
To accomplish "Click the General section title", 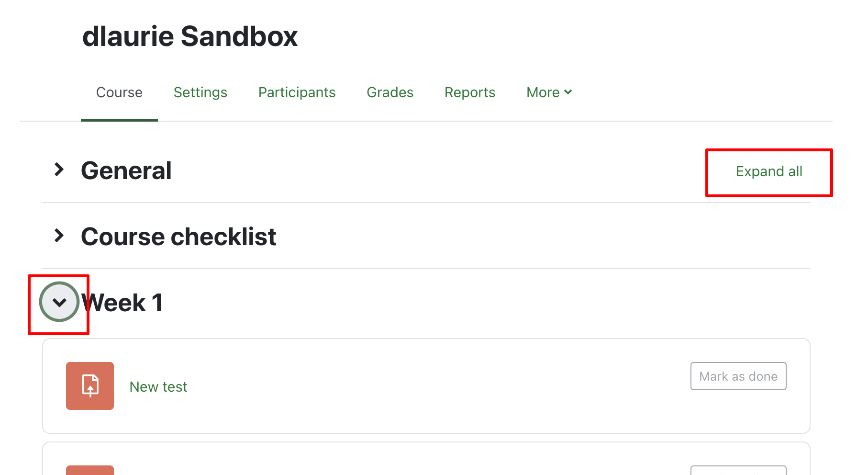I will click(126, 171).
